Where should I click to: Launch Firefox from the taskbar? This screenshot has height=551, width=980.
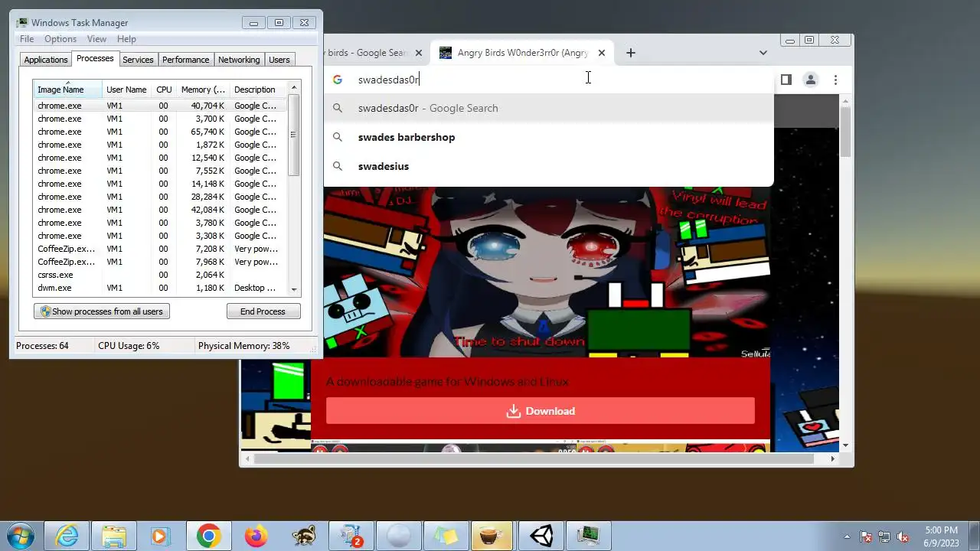[256, 536]
